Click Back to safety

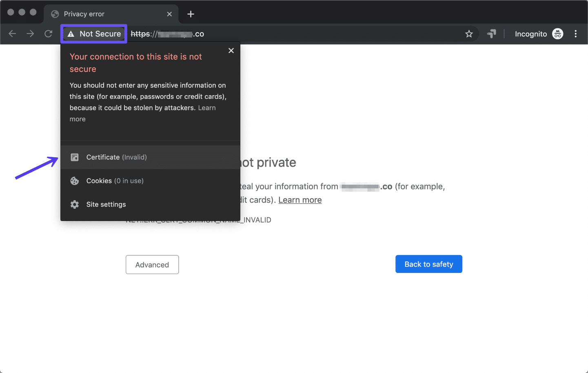tap(428, 264)
